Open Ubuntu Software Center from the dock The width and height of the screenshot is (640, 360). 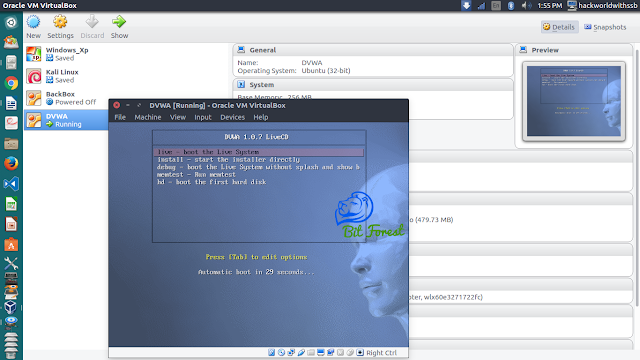point(11,244)
